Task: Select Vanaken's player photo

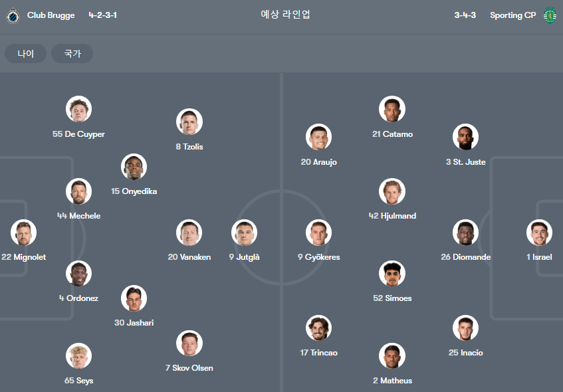Action: 189,233
